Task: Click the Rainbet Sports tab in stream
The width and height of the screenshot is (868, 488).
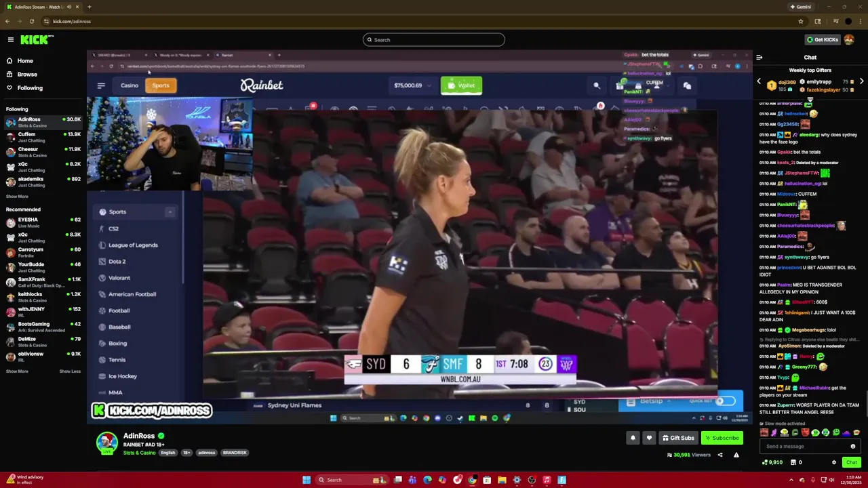Action: coord(161,85)
